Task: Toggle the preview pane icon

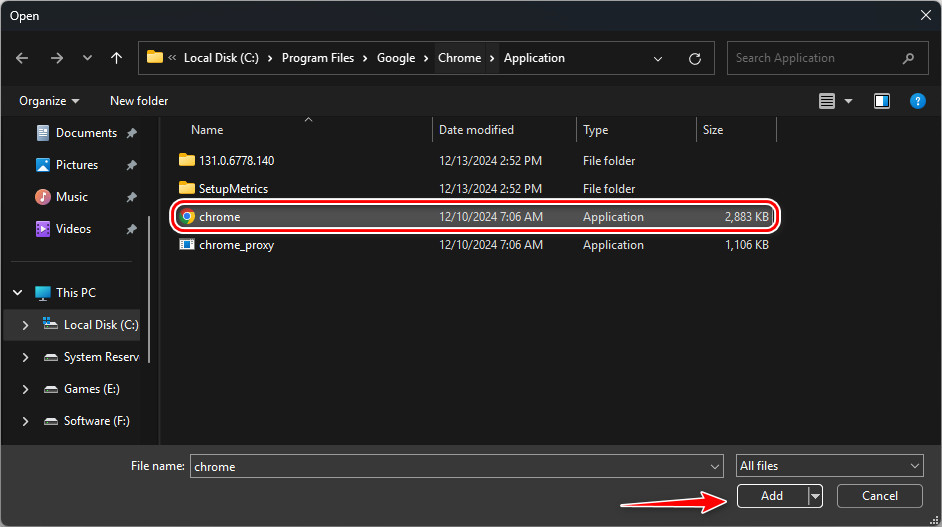Action: point(881,101)
